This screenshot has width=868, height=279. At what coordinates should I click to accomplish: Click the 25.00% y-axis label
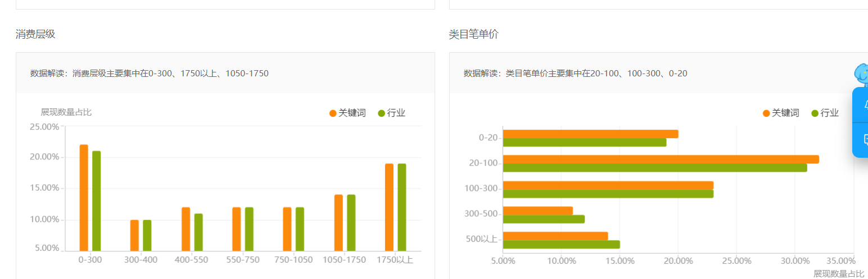pyautogui.click(x=44, y=127)
